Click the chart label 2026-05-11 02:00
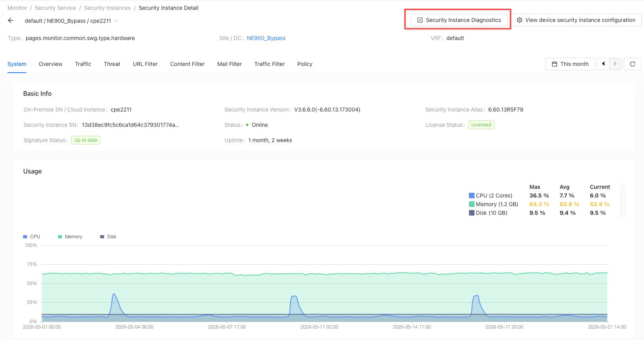Screen dimensions: 644x340 click(x=319, y=327)
